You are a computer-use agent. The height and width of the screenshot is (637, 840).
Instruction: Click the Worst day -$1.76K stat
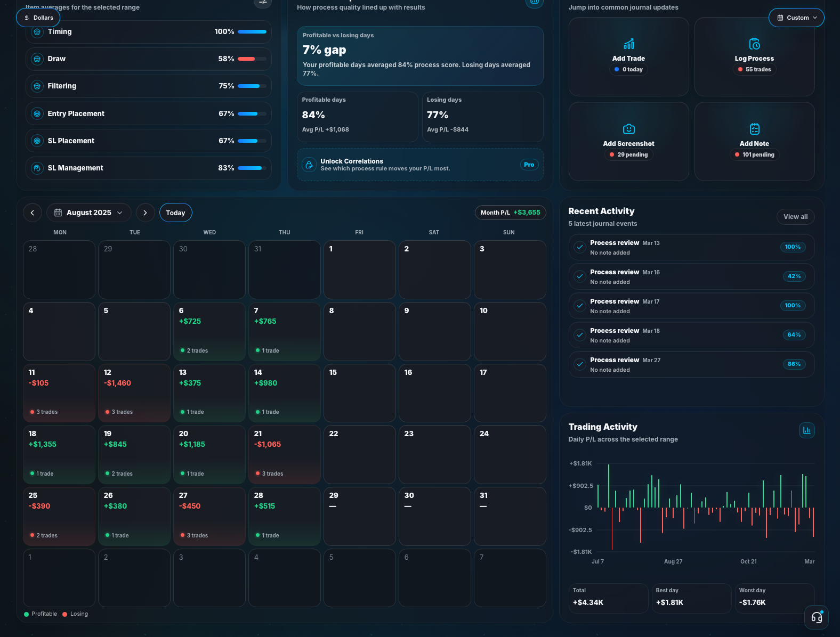(x=774, y=598)
